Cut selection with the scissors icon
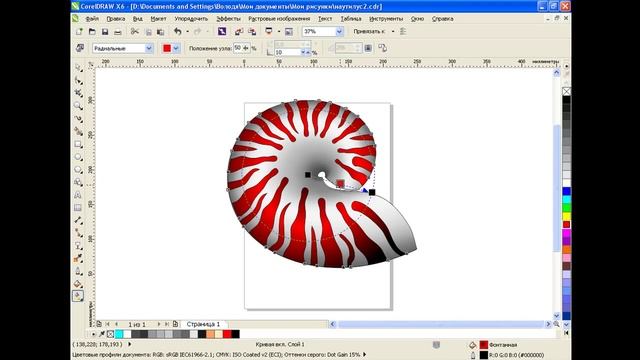The height and width of the screenshot is (360, 640). pyautogui.click(x=135, y=31)
